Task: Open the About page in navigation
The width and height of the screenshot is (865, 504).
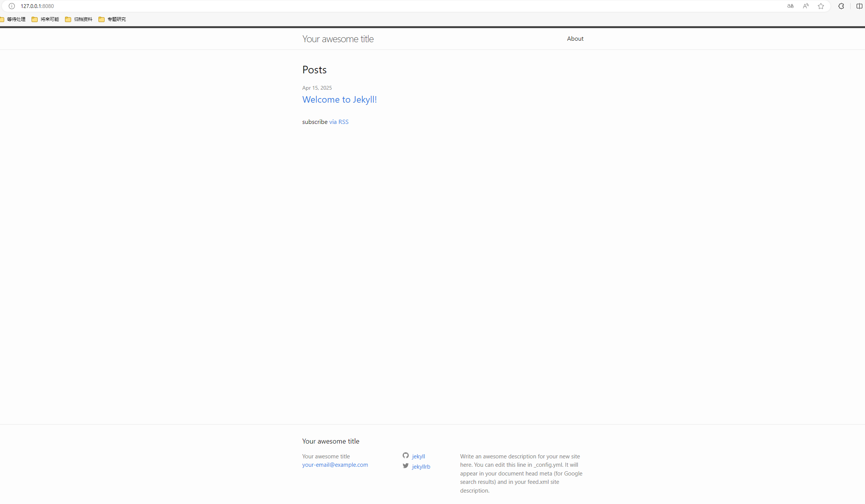Action: pyautogui.click(x=575, y=39)
